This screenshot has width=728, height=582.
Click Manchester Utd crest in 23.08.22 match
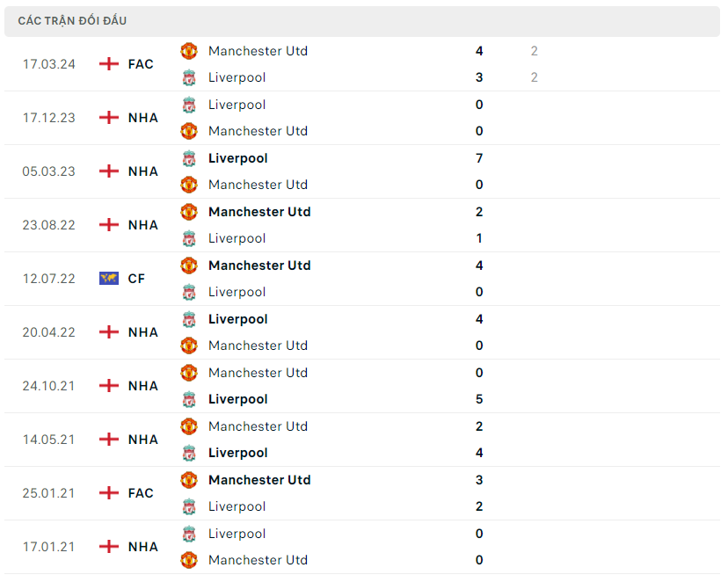point(189,212)
